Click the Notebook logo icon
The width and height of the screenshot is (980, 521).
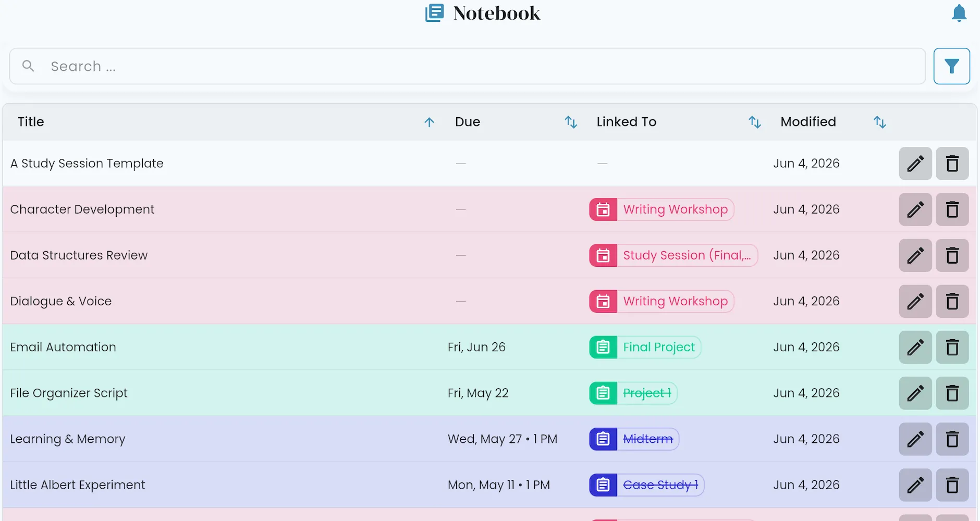coord(435,13)
